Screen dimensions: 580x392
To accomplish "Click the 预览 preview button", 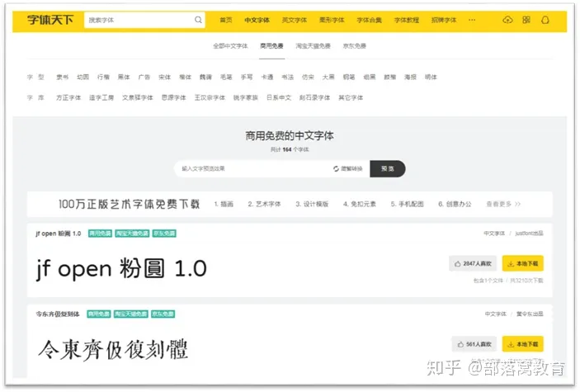I will [x=387, y=169].
